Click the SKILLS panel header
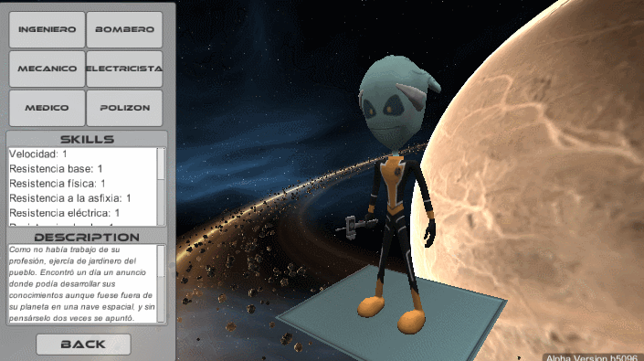This screenshot has width=644, height=361. tap(87, 139)
